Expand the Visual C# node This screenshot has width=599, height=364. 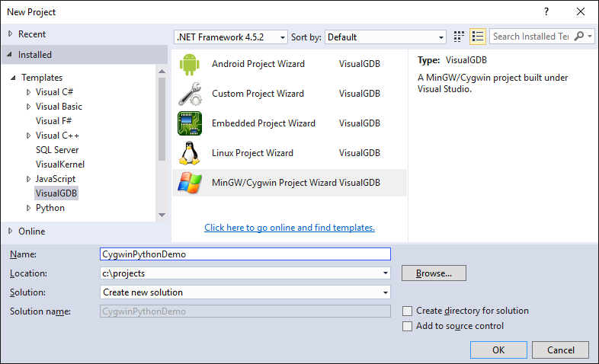point(29,92)
